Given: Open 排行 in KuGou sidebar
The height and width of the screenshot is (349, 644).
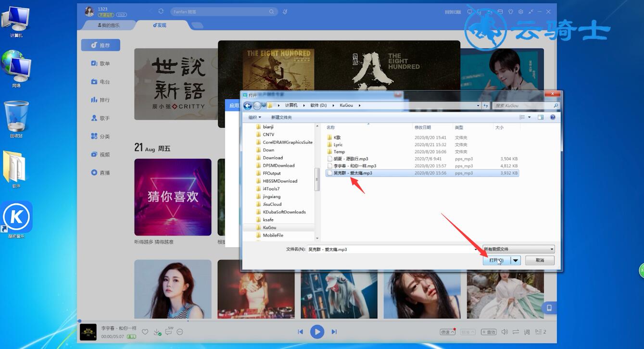Looking at the screenshot, I should coord(101,100).
